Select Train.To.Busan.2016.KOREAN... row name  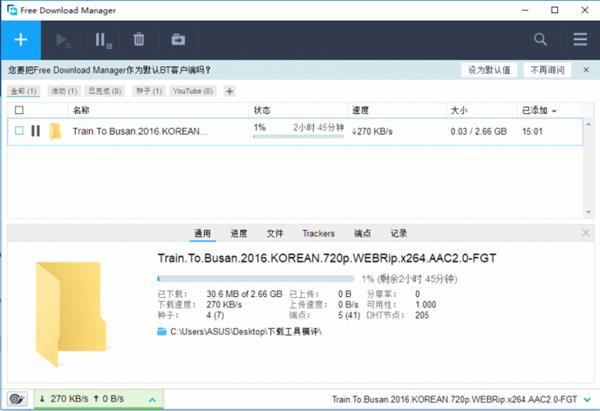pyautogui.click(x=140, y=131)
